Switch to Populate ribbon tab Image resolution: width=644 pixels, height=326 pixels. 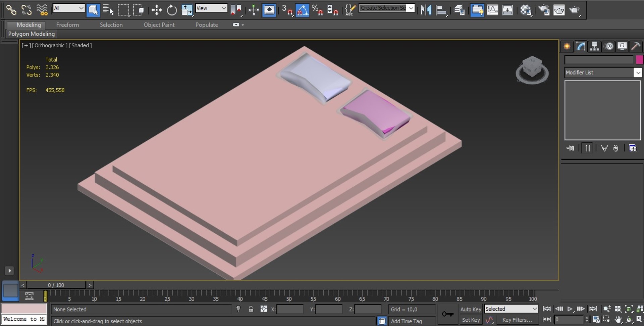(207, 25)
